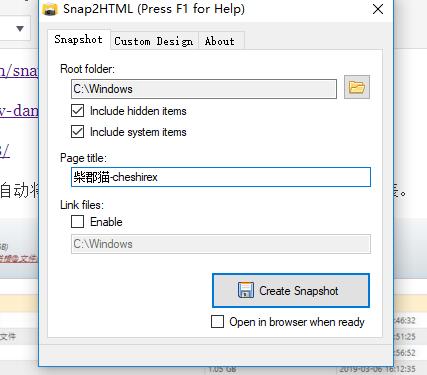
Task: Click the Snap2HTML app icon in title bar
Action: pos(50,9)
